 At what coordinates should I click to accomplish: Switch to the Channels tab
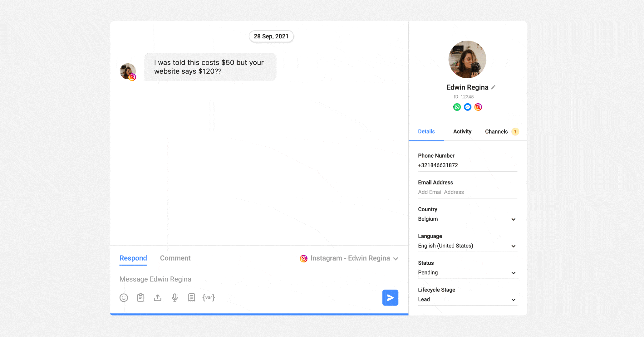click(496, 131)
